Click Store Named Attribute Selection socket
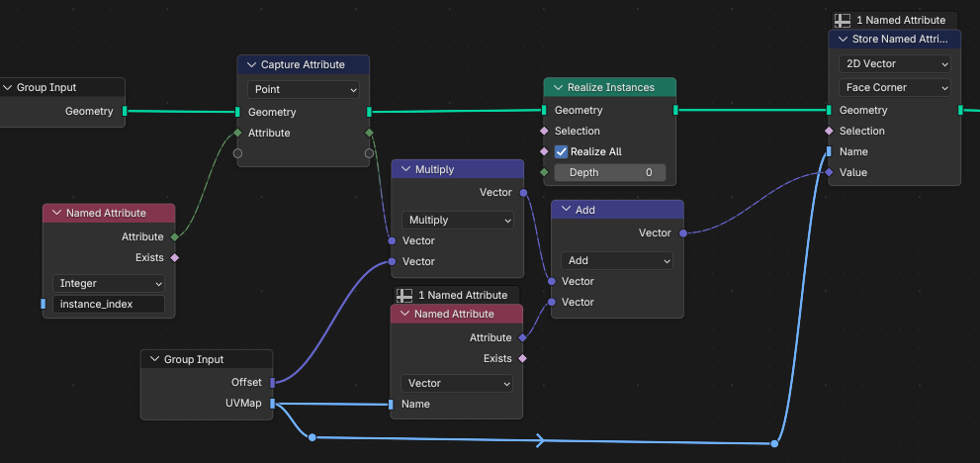 [x=829, y=131]
